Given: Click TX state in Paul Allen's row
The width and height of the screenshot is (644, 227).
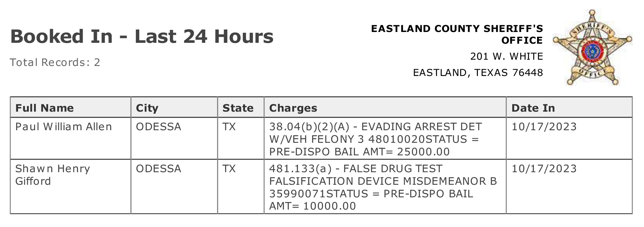Looking at the screenshot, I should point(229,126).
